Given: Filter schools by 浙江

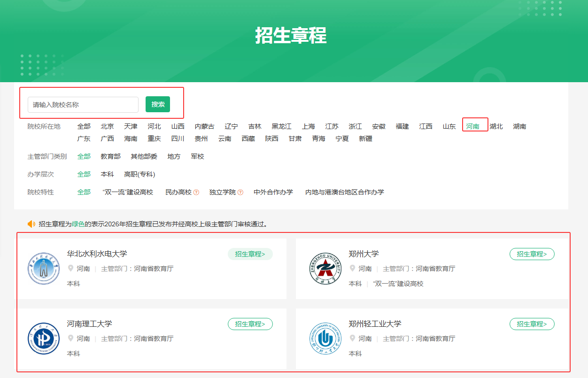Looking at the screenshot, I should (x=356, y=126).
